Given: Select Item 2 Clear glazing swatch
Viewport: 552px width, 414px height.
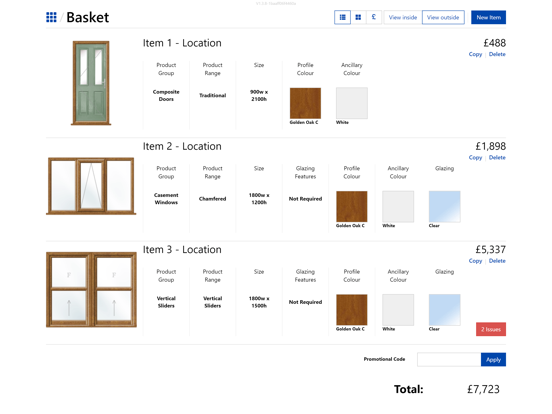Looking at the screenshot, I should coord(445,206).
